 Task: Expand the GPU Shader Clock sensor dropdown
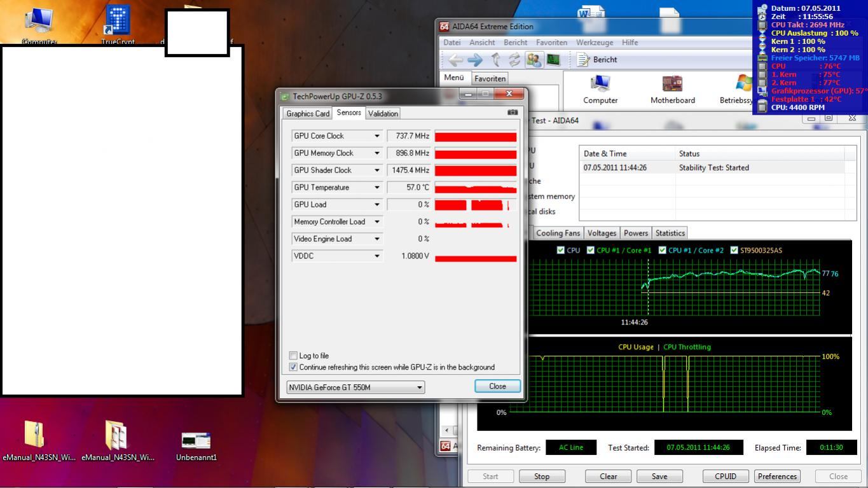377,171
